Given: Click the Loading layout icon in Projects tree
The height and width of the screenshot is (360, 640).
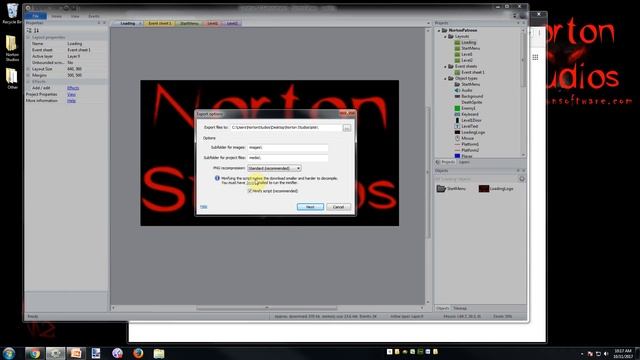Looking at the screenshot, I should point(458,42).
